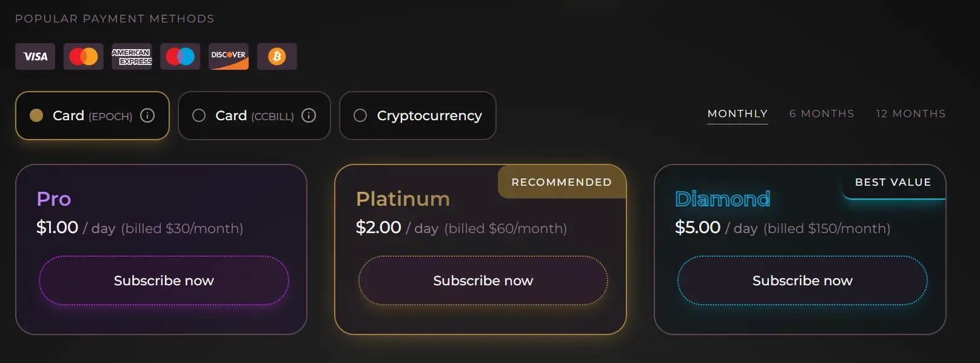Choose the Card (CCBILL) payment option
Image resolution: width=980 pixels, height=363 pixels.
(x=246, y=115)
